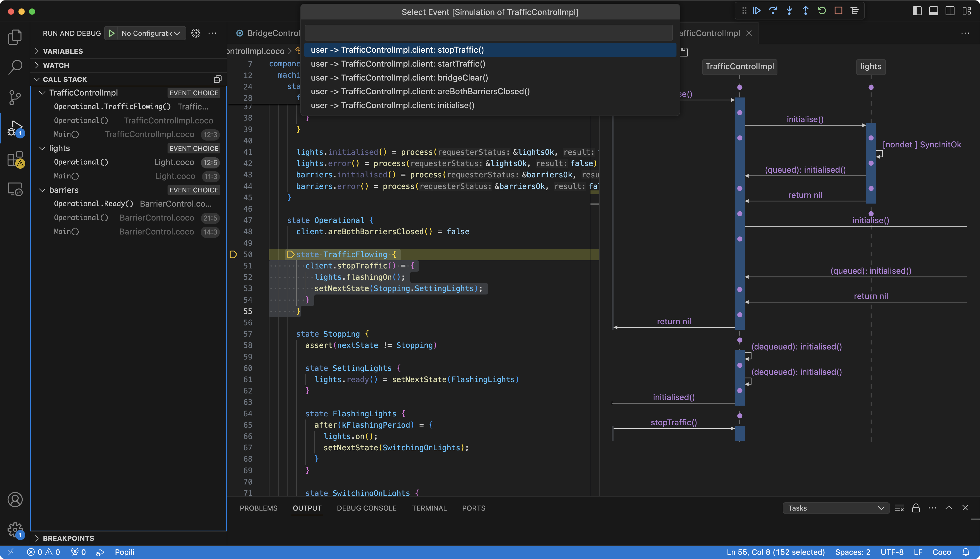The height and width of the screenshot is (559, 980).
Task: Toggle the secondary side bar layout icon
Action: point(950,11)
